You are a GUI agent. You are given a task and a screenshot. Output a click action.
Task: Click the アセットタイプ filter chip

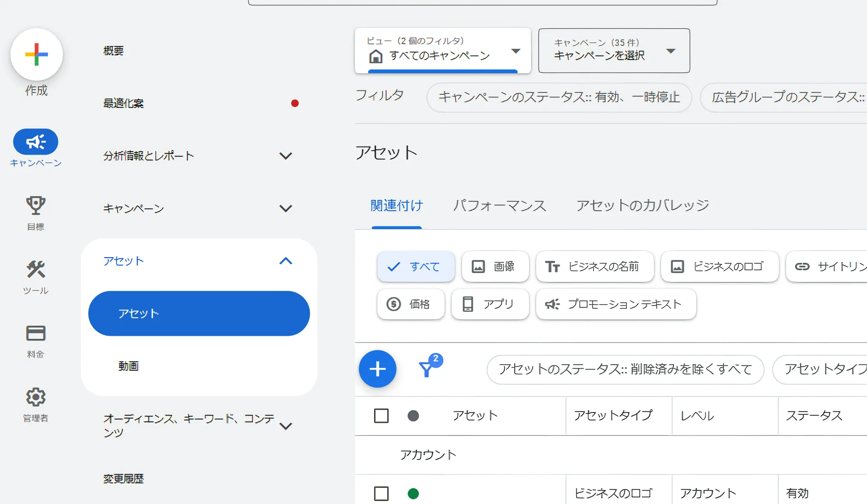click(820, 370)
